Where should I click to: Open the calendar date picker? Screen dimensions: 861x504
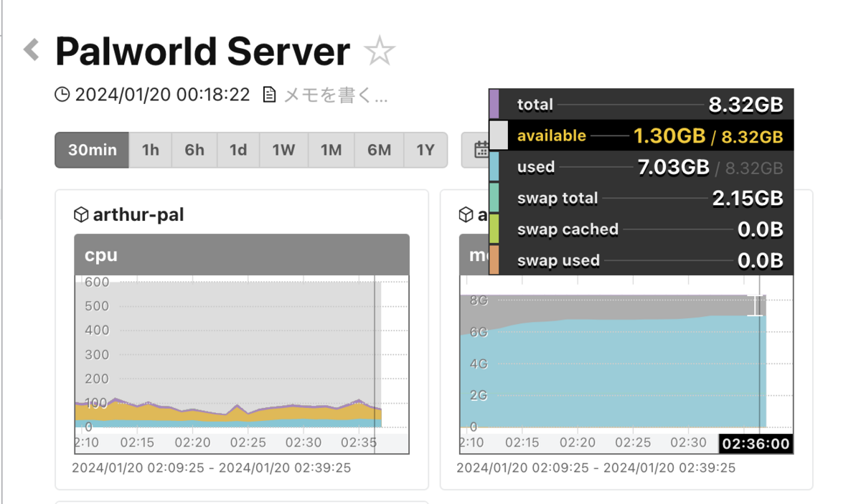coord(481,150)
